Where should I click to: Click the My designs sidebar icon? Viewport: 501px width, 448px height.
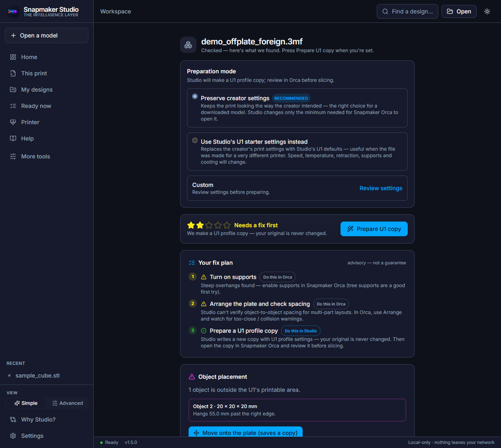[x=13, y=90]
